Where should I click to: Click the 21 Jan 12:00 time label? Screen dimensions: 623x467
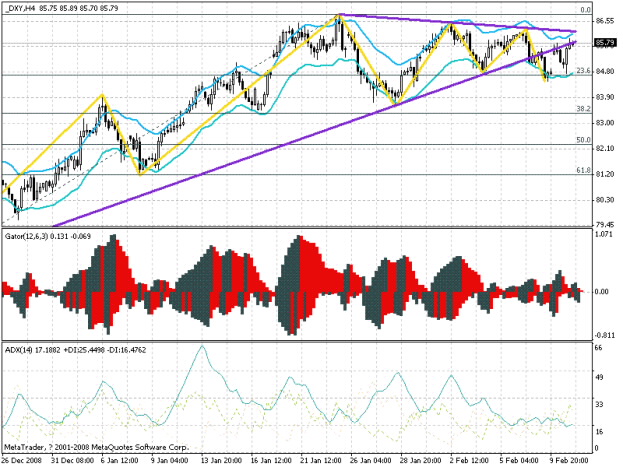click(x=321, y=460)
